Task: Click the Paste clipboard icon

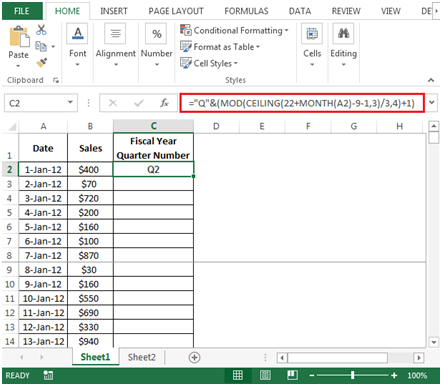Action: tap(19, 37)
